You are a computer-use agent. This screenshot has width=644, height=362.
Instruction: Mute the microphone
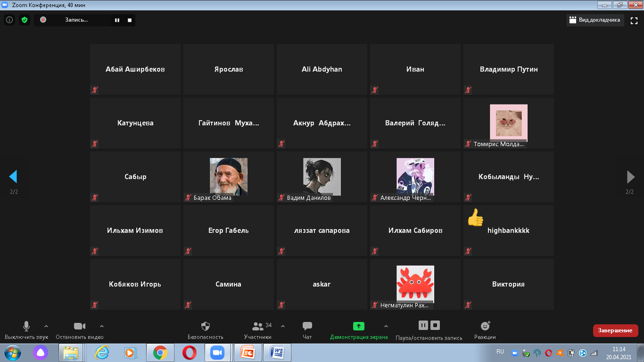(x=26, y=326)
